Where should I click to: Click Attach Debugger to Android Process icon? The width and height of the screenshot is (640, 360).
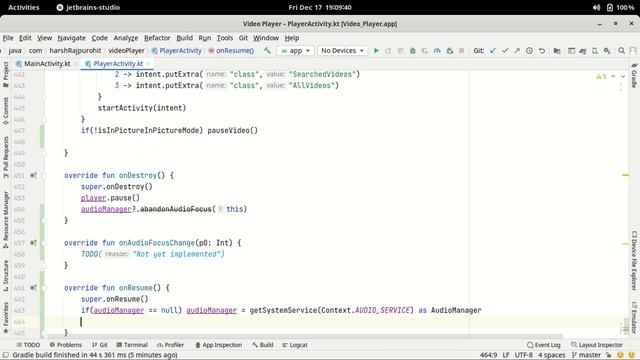coord(449,51)
